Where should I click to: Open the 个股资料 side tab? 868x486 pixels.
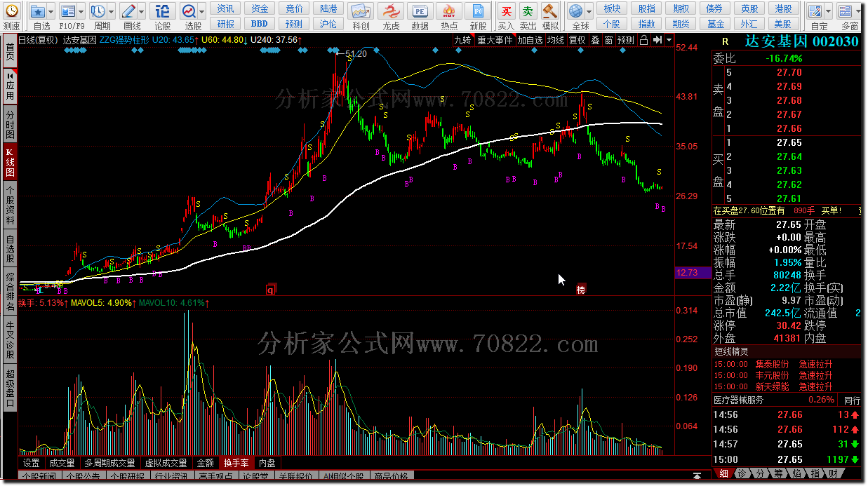click(x=10, y=205)
